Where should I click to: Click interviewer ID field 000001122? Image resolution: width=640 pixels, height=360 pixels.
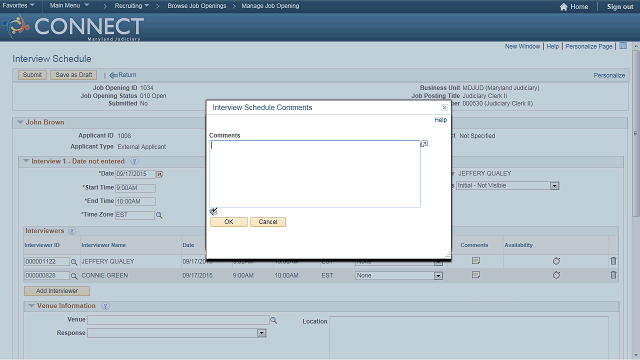tap(47, 262)
